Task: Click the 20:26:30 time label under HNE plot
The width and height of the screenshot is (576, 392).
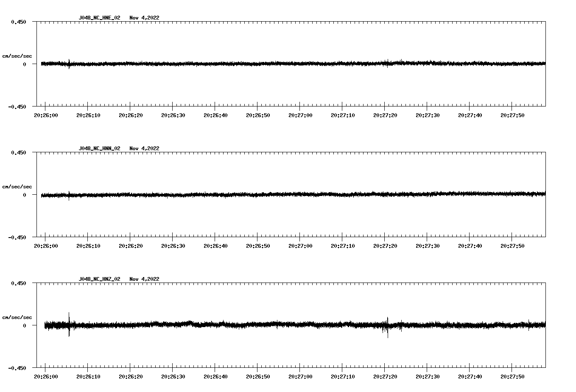Action: tap(173, 115)
